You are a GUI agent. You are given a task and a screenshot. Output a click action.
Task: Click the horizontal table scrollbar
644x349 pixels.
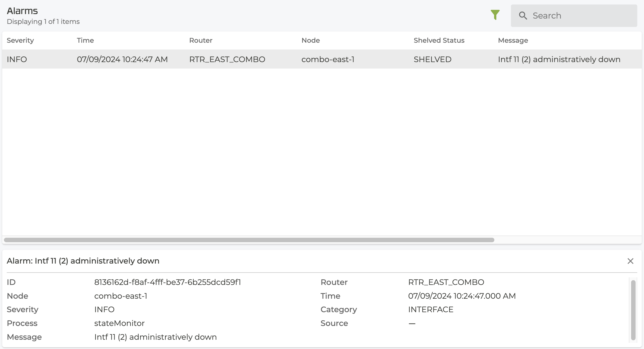249,240
